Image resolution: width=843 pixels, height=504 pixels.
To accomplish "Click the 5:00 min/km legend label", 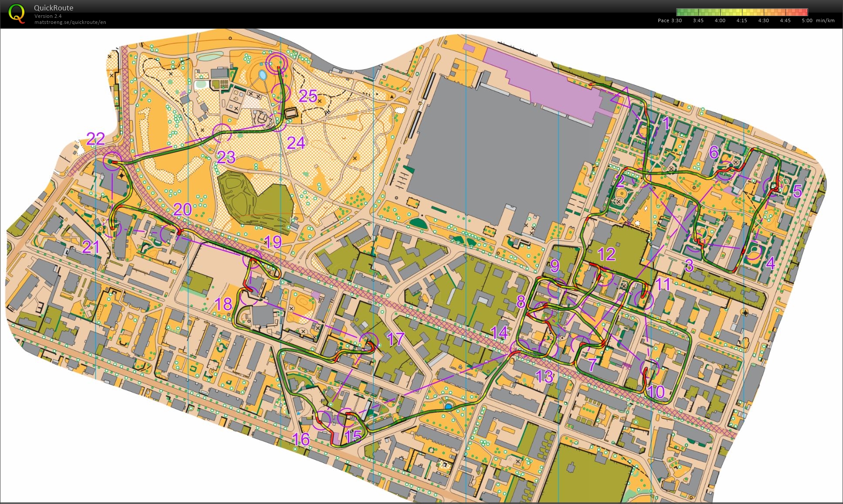I will (818, 20).
